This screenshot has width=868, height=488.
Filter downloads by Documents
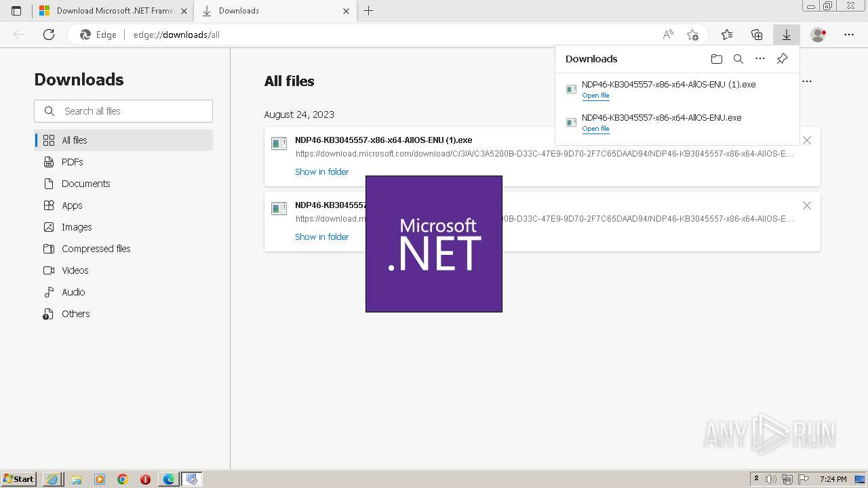click(123, 184)
